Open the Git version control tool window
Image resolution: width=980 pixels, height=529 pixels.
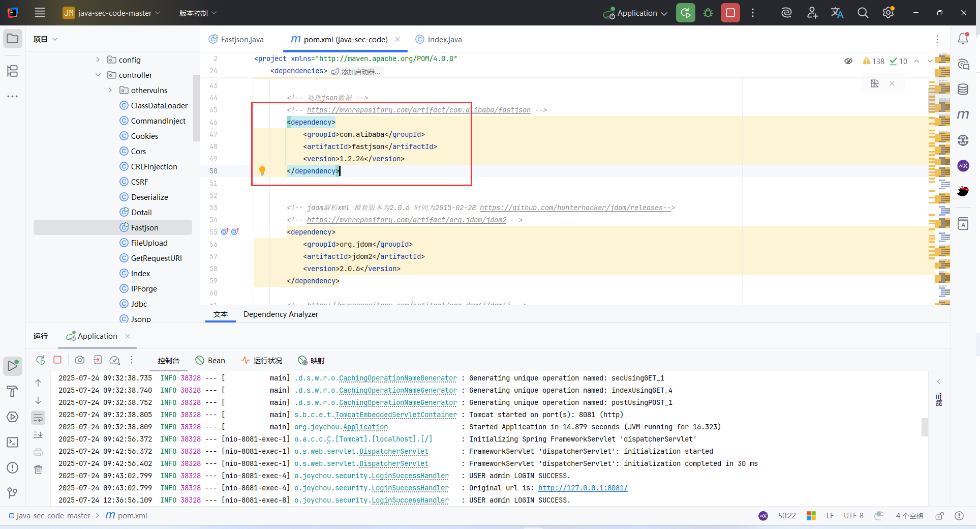(13, 493)
